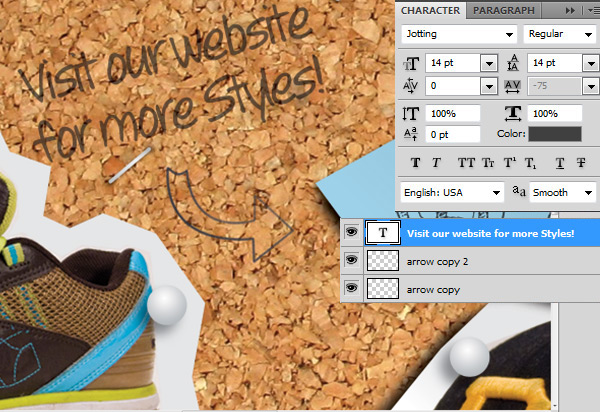Expand the 14 pt font size dropdown

point(489,64)
